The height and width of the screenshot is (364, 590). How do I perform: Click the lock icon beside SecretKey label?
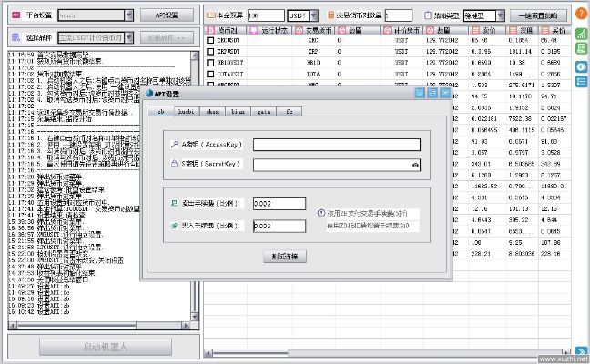[x=174, y=164]
